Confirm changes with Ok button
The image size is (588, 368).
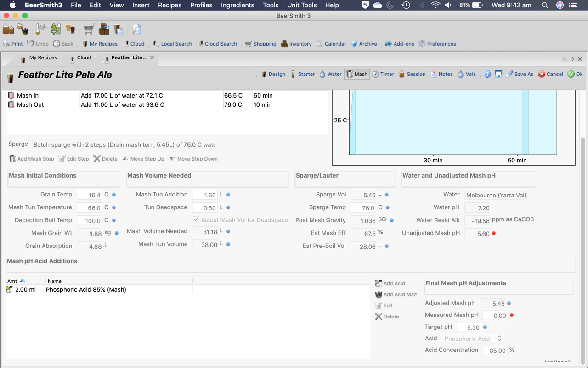pos(575,74)
